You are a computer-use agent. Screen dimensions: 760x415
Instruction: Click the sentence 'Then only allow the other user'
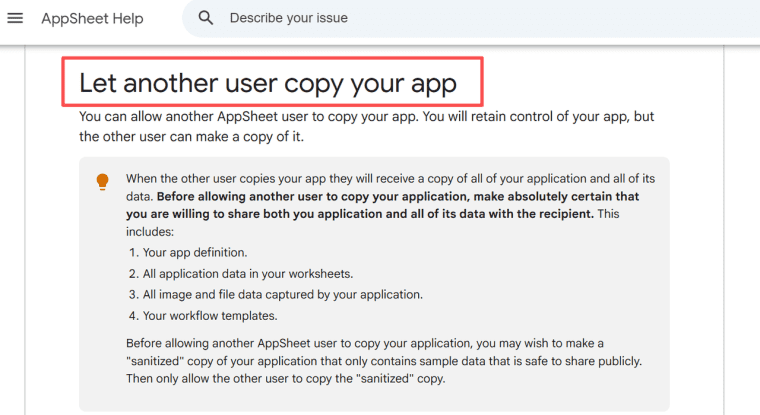tap(285, 379)
